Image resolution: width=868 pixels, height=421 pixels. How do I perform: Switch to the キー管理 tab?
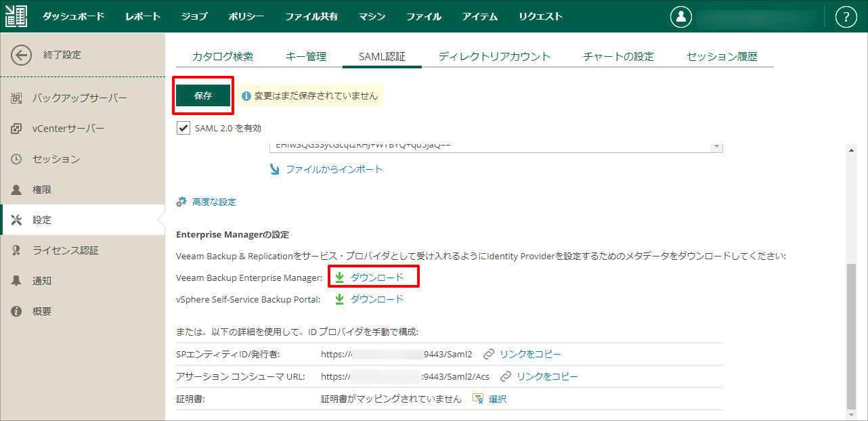[x=306, y=57]
